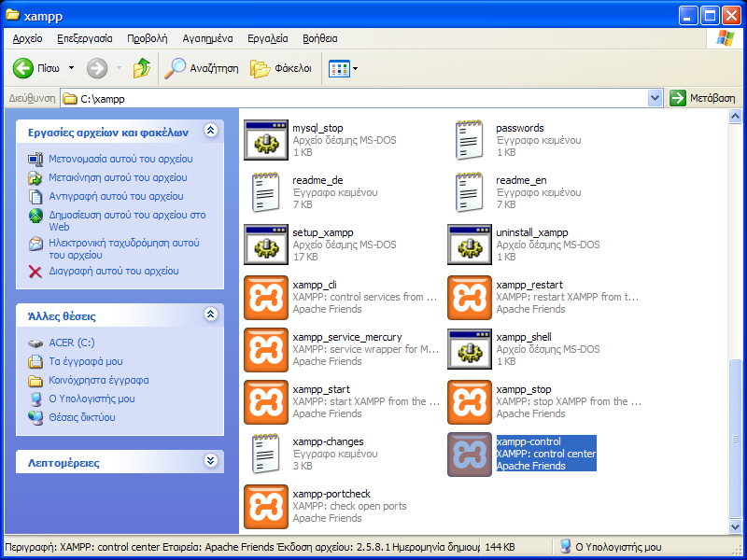
Task: Select the xampp-changes text file icon
Action: tap(266, 454)
